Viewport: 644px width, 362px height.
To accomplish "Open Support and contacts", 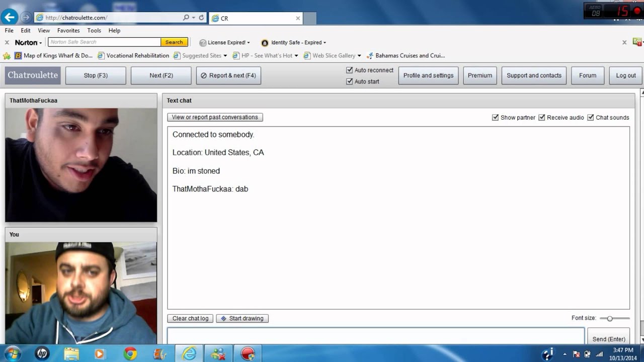I will click(x=534, y=75).
